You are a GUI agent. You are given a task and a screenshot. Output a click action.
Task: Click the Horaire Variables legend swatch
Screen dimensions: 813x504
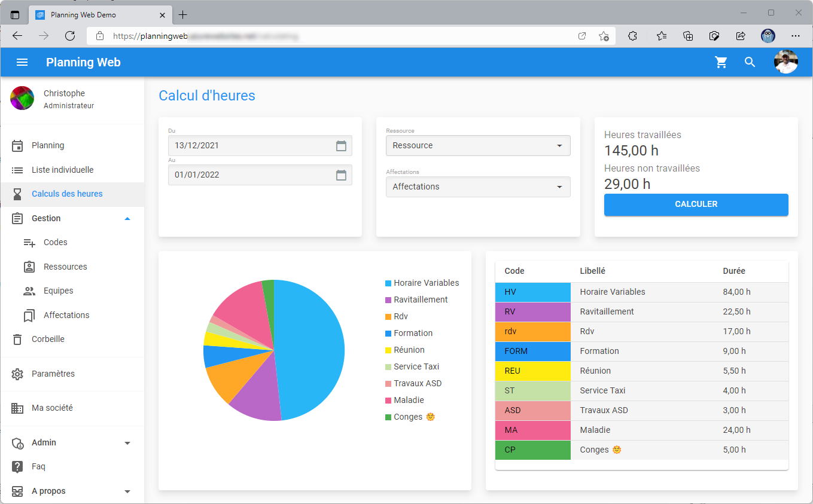pos(388,283)
